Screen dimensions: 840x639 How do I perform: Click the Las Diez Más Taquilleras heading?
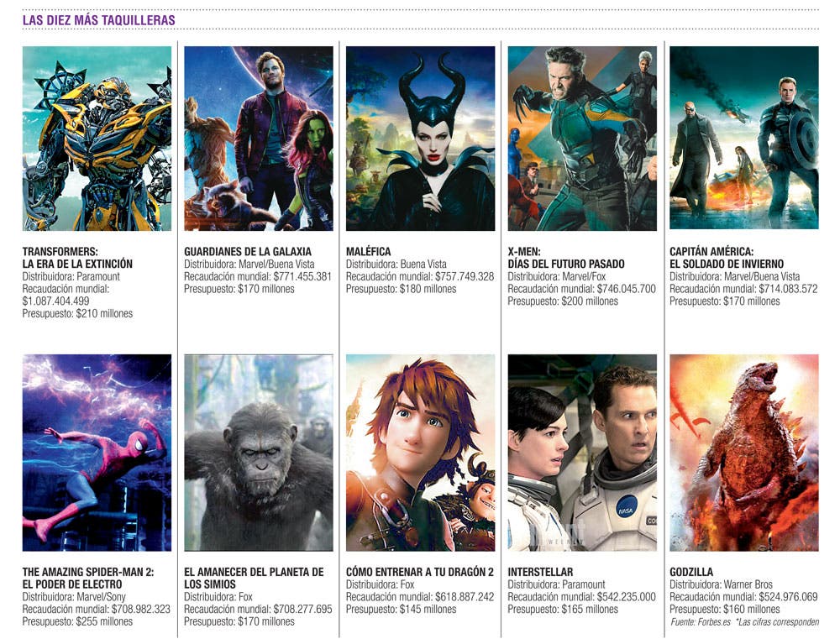pyautogui.click(x=98, y=20)
